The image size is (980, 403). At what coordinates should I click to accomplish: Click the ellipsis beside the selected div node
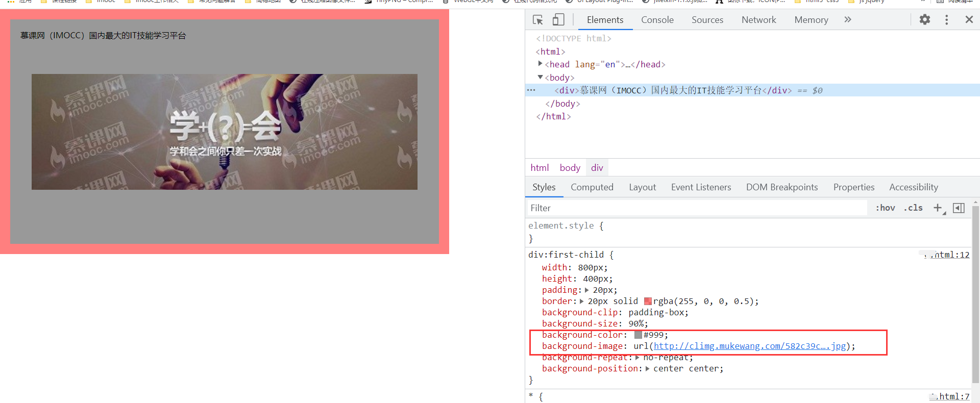(x=531, y=90)
